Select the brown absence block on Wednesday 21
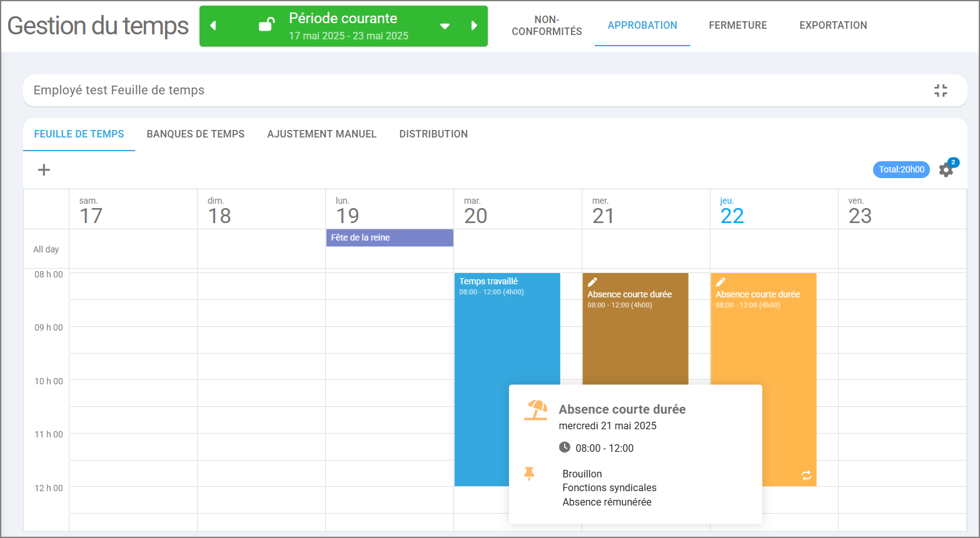Screen dimensions: 980x538 pyautogui.click(x=635, y=328)
